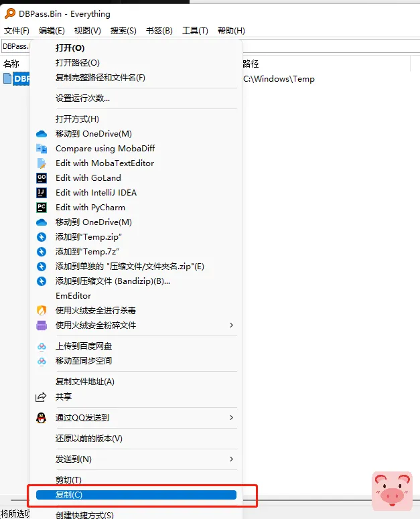Click the GoLand GO icon
This screenshot has height=519, width=420.
42,178
